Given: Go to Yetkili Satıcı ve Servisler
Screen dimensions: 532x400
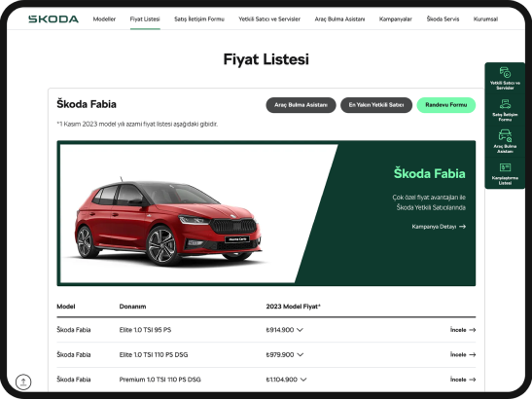Looking at the screenshot, I should point(269,19).
